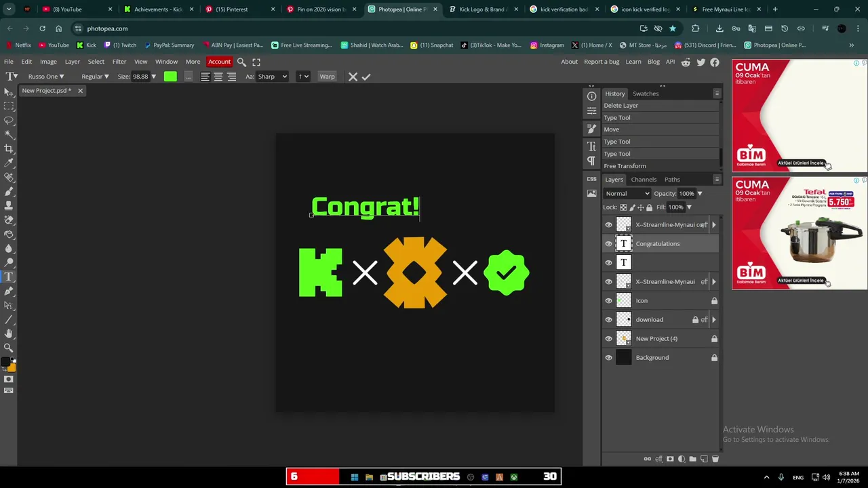Hide the Background layer
868x488 pixels.
608,357
